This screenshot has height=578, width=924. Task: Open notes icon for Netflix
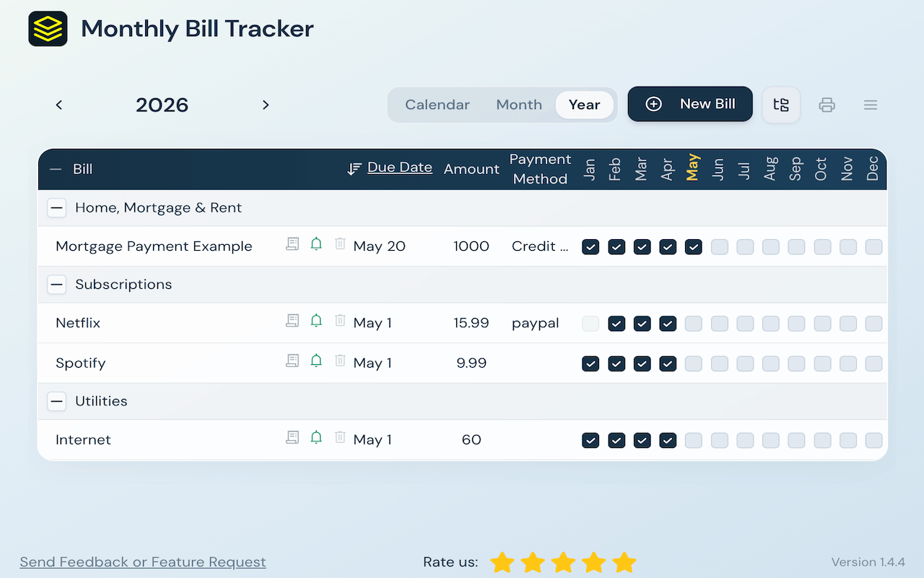(292, 321)
